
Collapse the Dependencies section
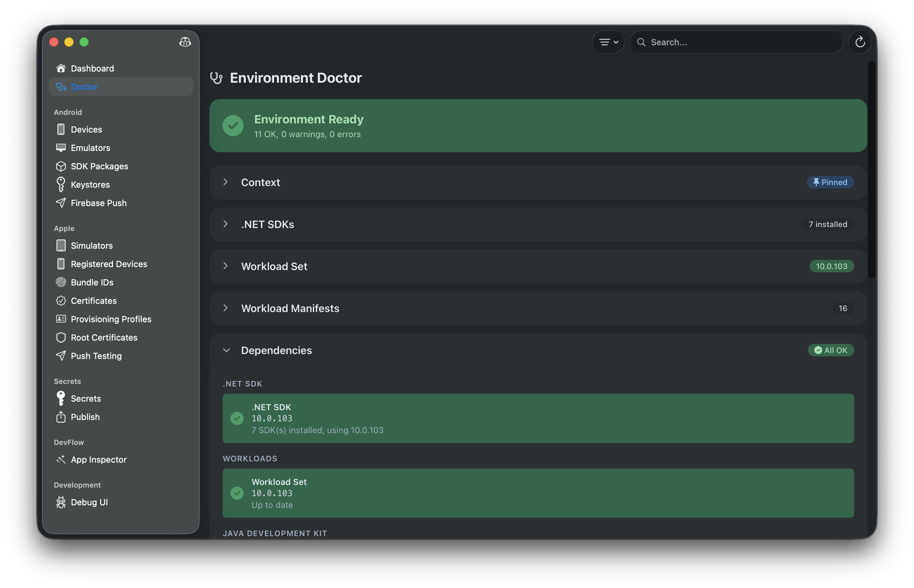click(226, 350)
